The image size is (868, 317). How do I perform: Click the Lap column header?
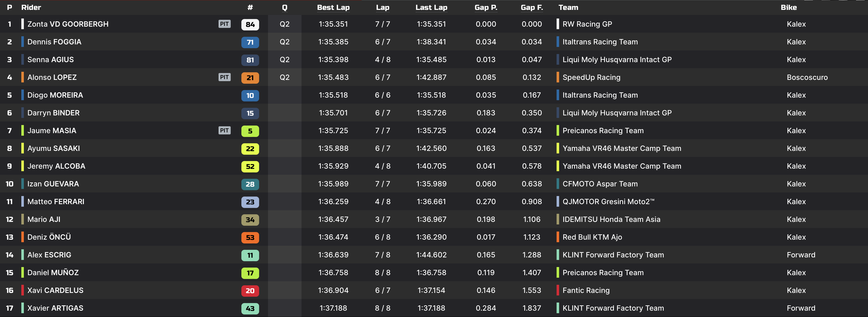(382, 7)
